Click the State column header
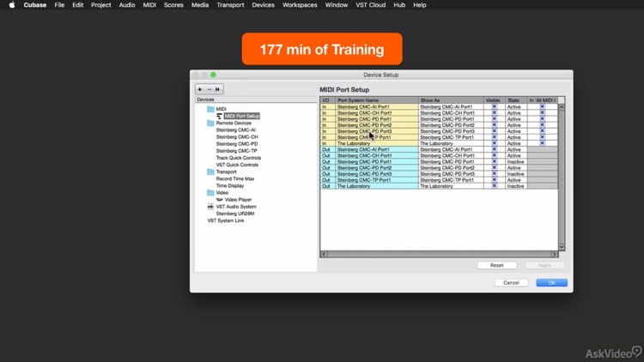Image resolution: width=644 pixels, height=362 pixels. tap(516, 100)
